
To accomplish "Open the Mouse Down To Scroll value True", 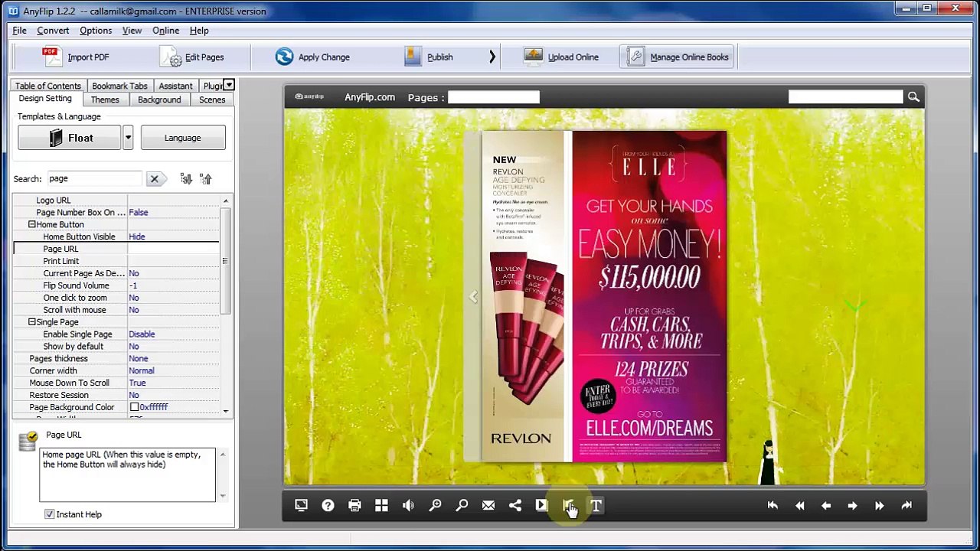I will click(173, 383).
